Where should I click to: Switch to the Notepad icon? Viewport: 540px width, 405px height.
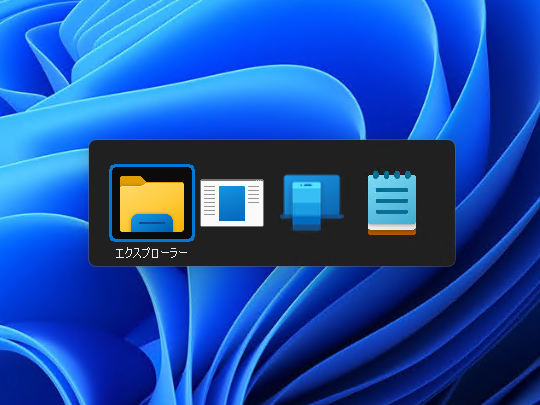click(x=392, y=203)
